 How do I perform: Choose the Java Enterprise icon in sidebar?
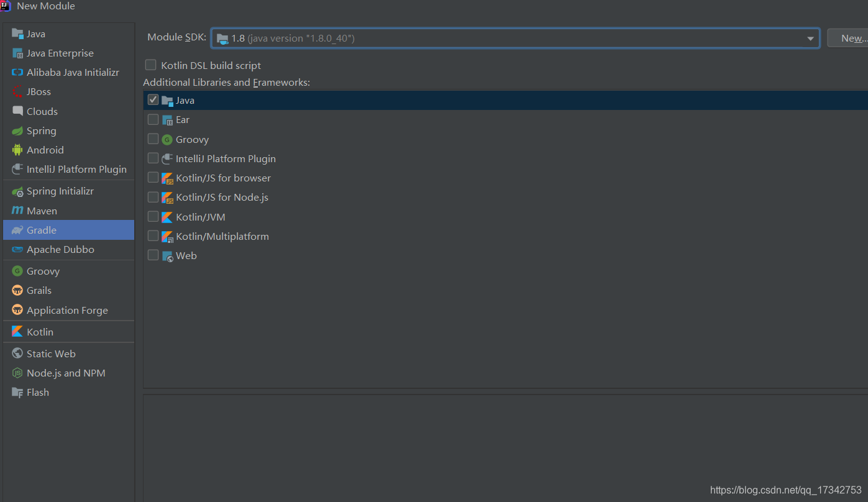[x=17, y=53]
